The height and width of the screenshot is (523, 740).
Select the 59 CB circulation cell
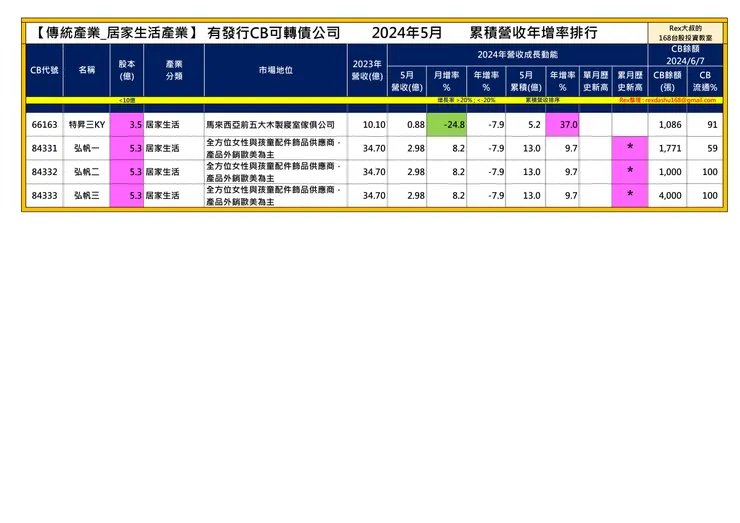pos(705,148)
